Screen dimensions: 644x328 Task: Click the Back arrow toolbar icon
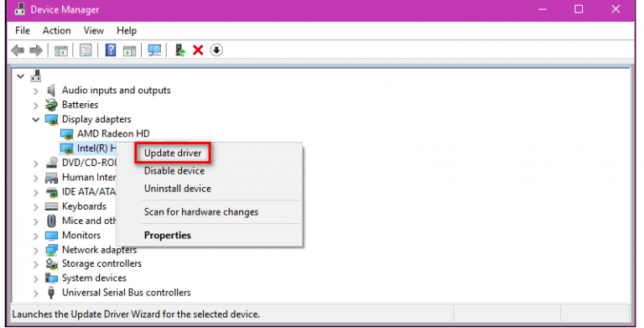point(18,50)
